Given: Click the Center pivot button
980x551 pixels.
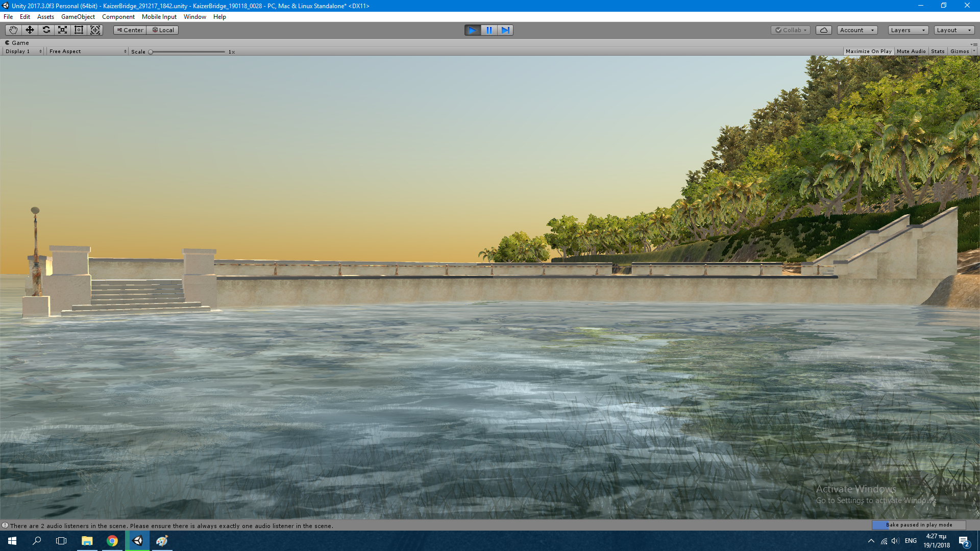Looking at the screenshot, I should click(130, 30).
